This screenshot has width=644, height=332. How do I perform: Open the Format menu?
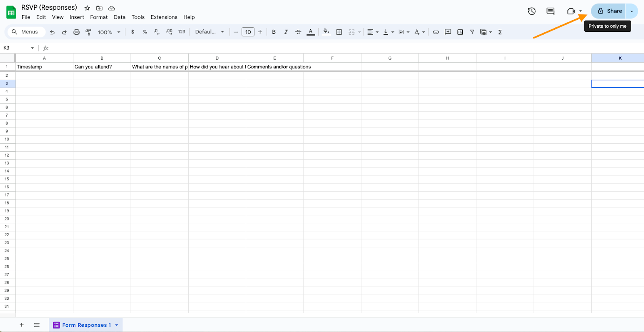pyautogui.click(x=99, y=17)
